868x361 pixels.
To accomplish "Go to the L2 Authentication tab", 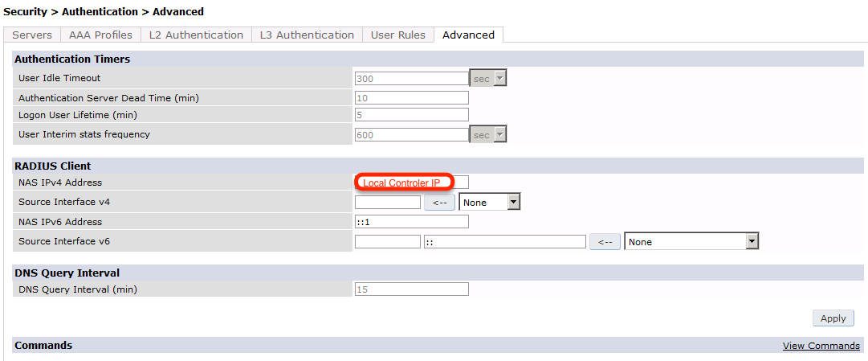I will coord(196,35).
